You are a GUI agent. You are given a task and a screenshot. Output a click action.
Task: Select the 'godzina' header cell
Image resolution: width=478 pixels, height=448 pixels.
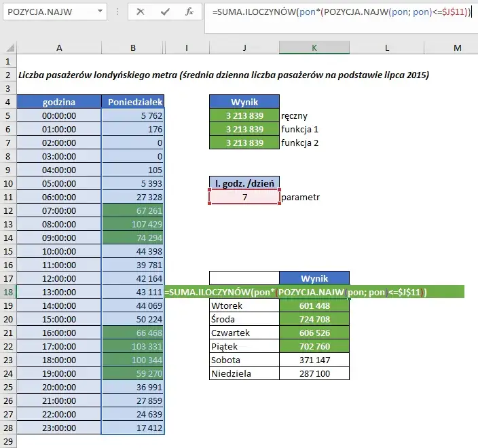click(59, 102)
